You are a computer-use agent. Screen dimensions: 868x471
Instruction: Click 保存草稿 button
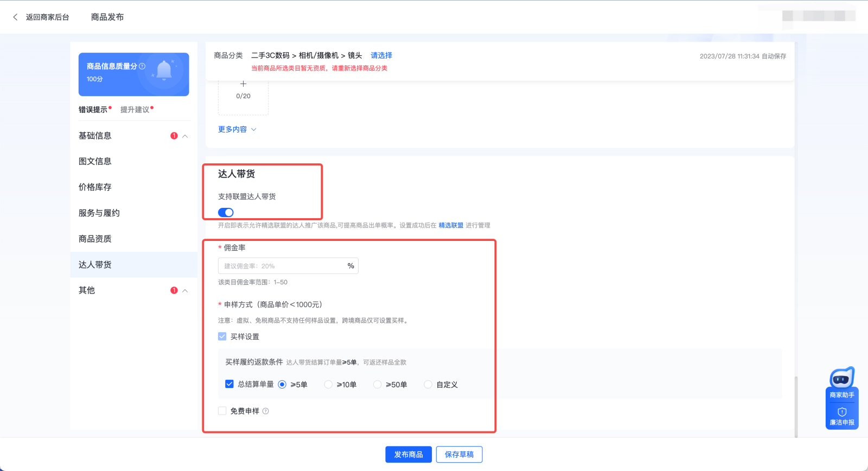[459, 455]
